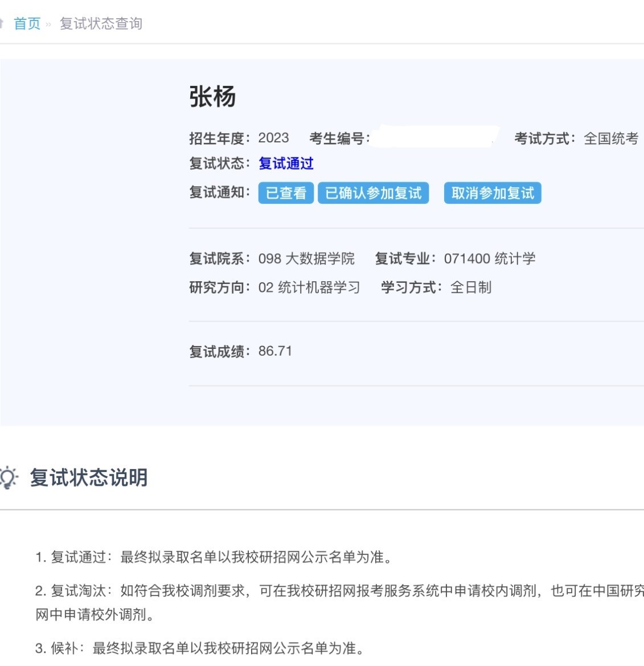The height and width of the screenshot is (666, 644).
Task: Click the 复试院系 value 098 大数据学院
Action: pyautogui.click(x=306, y=259)
